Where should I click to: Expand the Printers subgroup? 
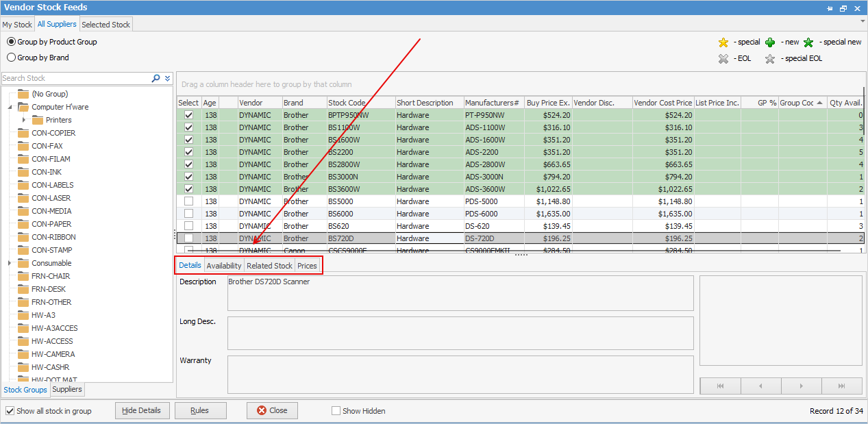tap(24, 121)
